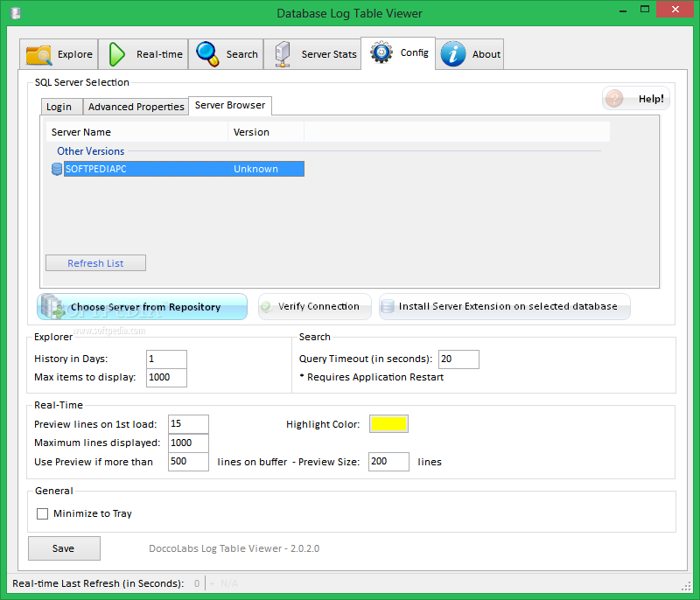Click the Save button
The image size is (700, 600).
coord(64,548)
